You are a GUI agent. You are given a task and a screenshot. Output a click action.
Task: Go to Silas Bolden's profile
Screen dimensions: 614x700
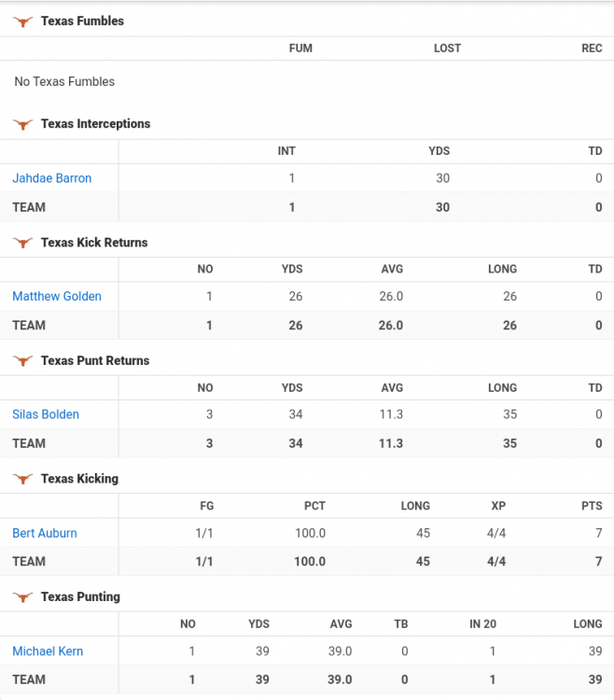[x=46, y=414]
